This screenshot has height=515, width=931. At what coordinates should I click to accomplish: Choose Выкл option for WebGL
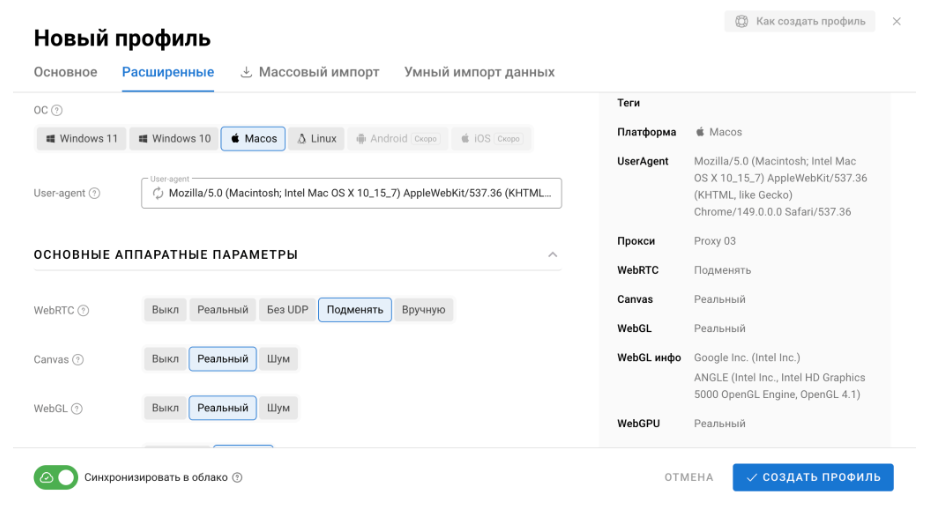point(165,408)
